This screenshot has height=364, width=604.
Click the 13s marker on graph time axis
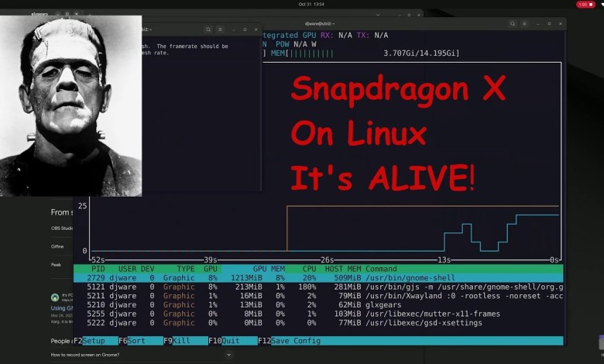coord(444,260)
